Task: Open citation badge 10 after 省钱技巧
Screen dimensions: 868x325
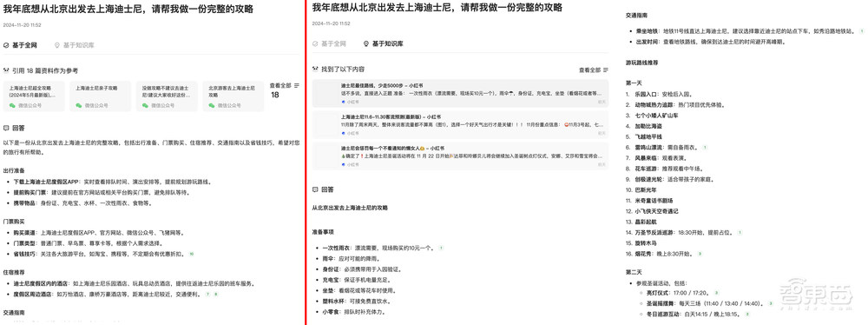Action: point(192,254)
